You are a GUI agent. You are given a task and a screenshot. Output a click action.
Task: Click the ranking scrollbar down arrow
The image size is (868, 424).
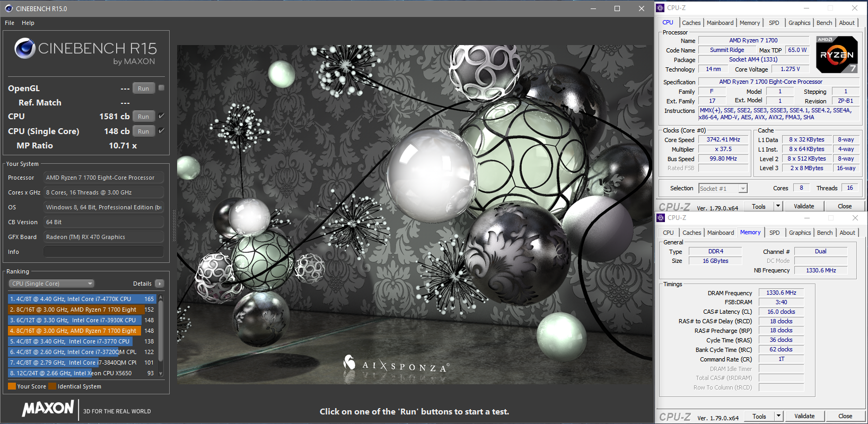point(161,374)
